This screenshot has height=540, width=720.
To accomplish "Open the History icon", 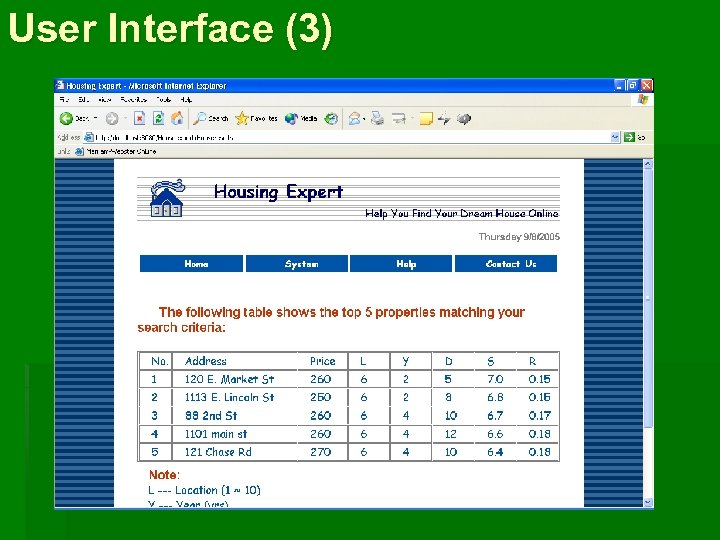I will click(x=331, y=118).
